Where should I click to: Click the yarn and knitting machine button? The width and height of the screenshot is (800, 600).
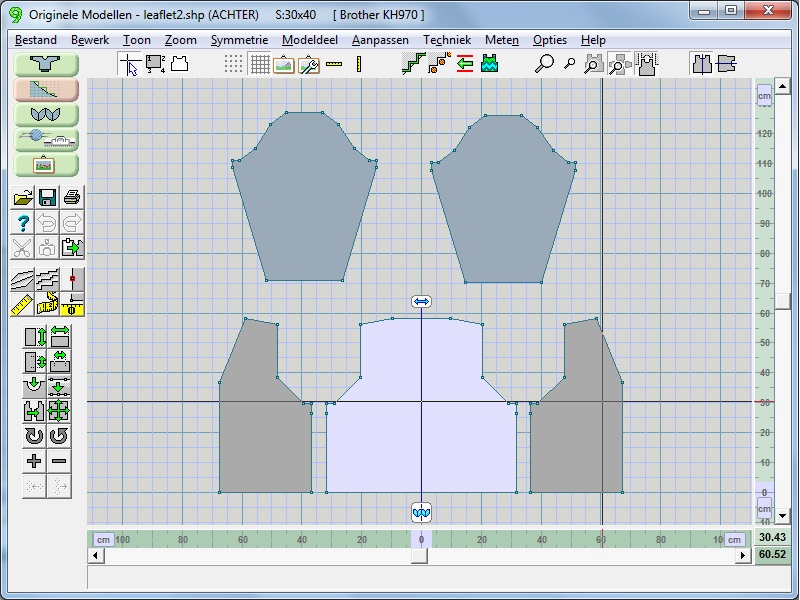click(47, 139)
